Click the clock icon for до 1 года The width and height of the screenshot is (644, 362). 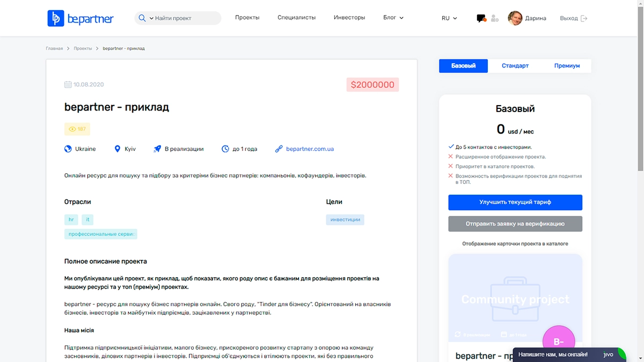tap(225, 149)
